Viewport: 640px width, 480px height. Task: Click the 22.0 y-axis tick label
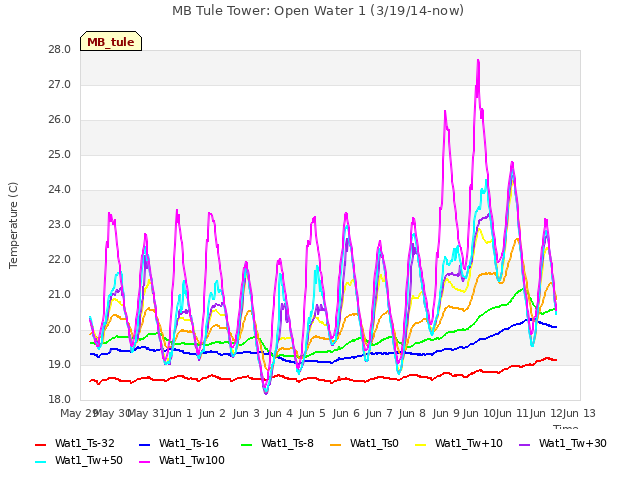(60, 260)
